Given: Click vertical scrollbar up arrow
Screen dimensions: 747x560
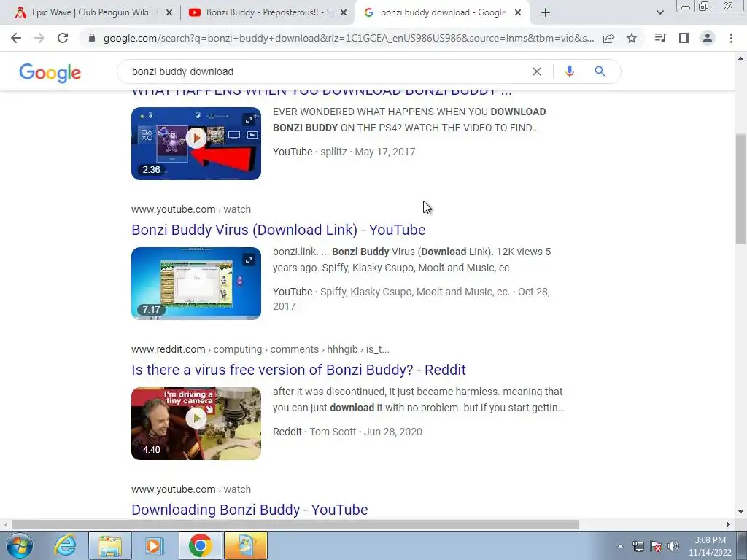Looking at the screenshot, I should 741,58.
